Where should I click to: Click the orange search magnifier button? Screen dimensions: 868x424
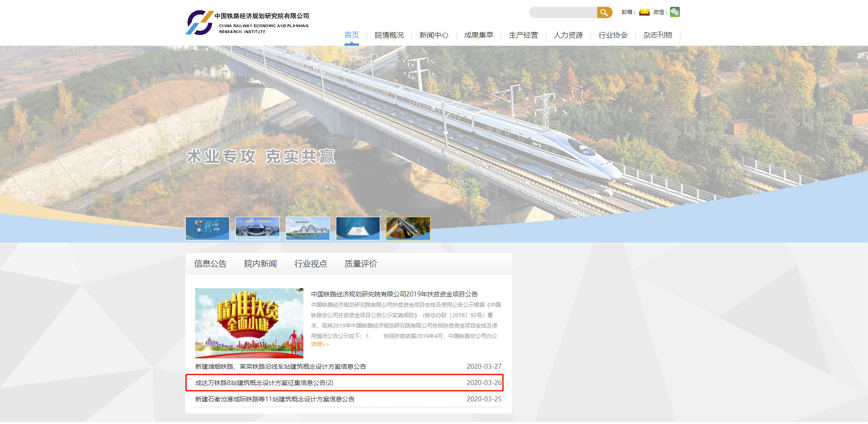(x=604, y=13)
